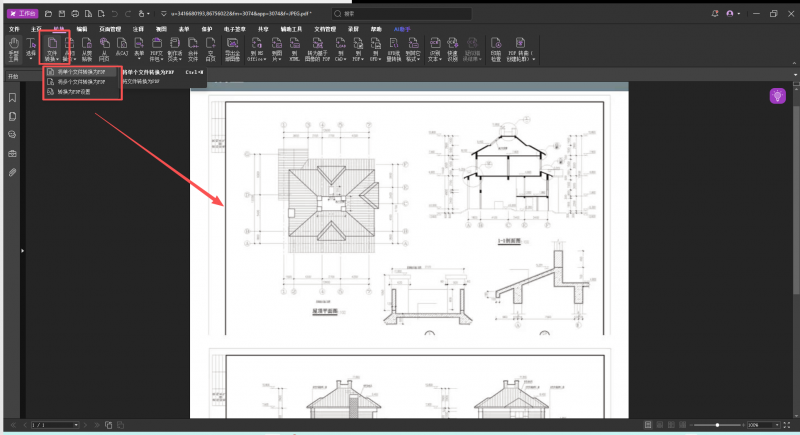Viewport: 800px width, 435px height.
Task: Open the Pages thumbnail panel in sidebar
Action: click(12, 116)
